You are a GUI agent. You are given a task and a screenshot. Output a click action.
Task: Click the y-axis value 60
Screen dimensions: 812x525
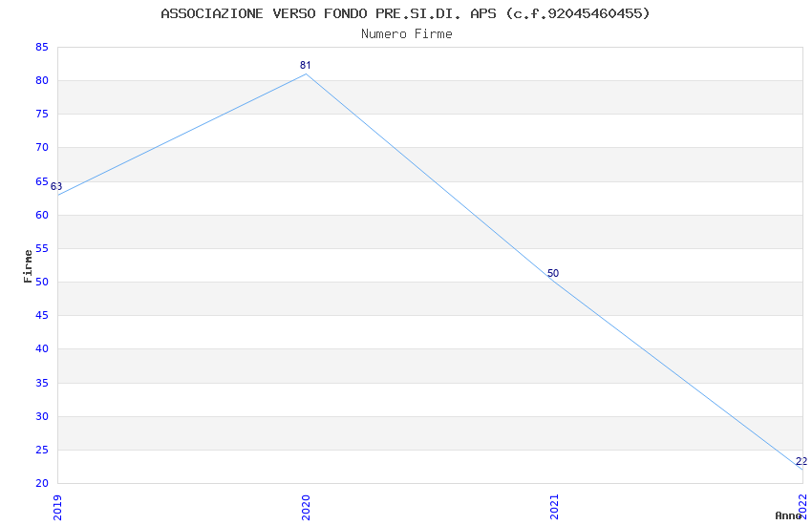(42, 215)
